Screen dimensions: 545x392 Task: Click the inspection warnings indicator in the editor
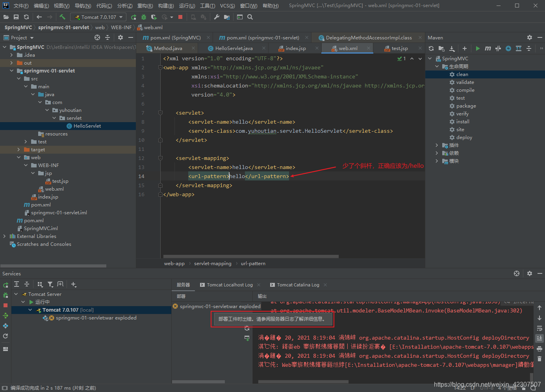402,59
